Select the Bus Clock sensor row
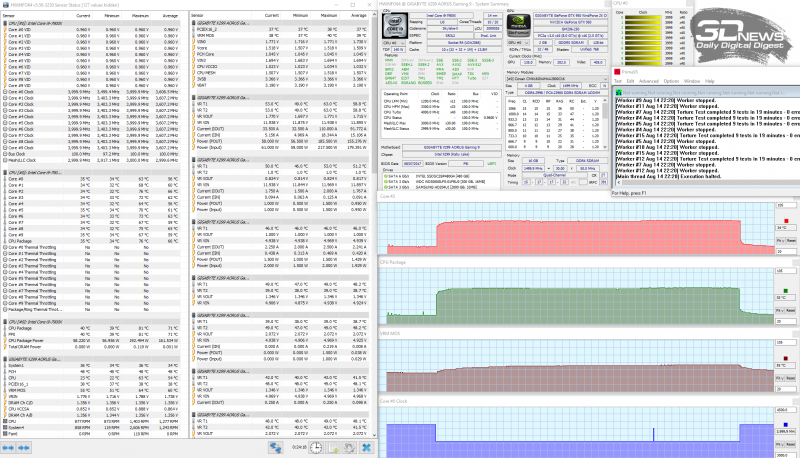This screenshot has height=458, width=800. coord(91,154)
